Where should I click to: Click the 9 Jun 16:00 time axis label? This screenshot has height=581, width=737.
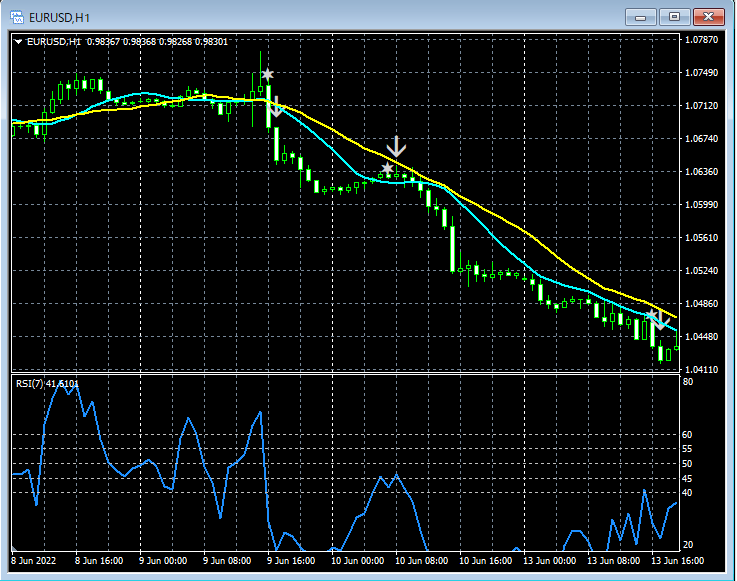click(290, 560)
